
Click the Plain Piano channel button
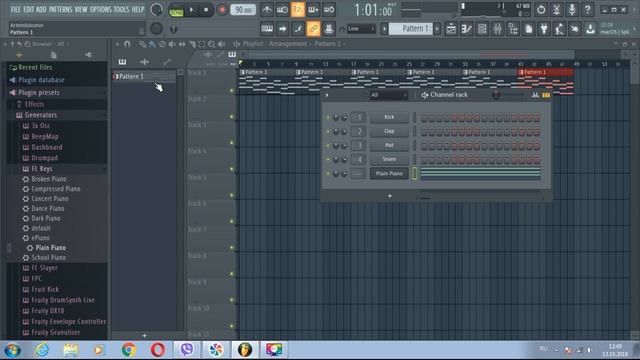tap(389, 173)
